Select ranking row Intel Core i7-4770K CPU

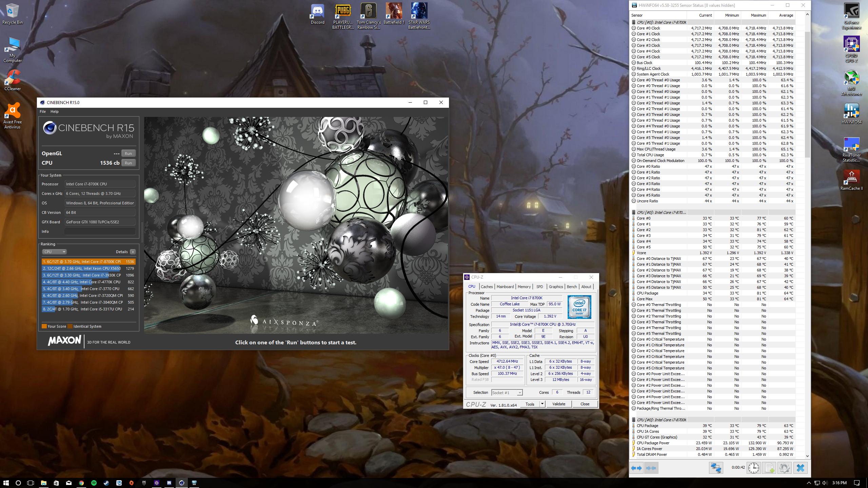[88, 282]
